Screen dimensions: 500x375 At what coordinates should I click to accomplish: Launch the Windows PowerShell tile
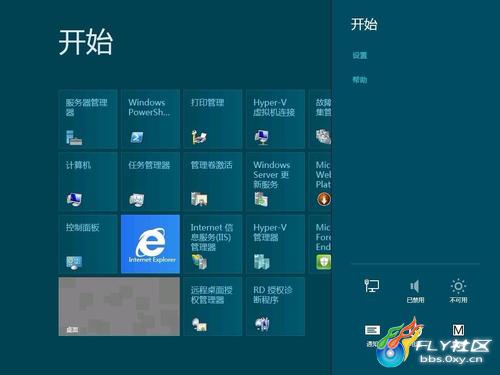pos(150,119)
